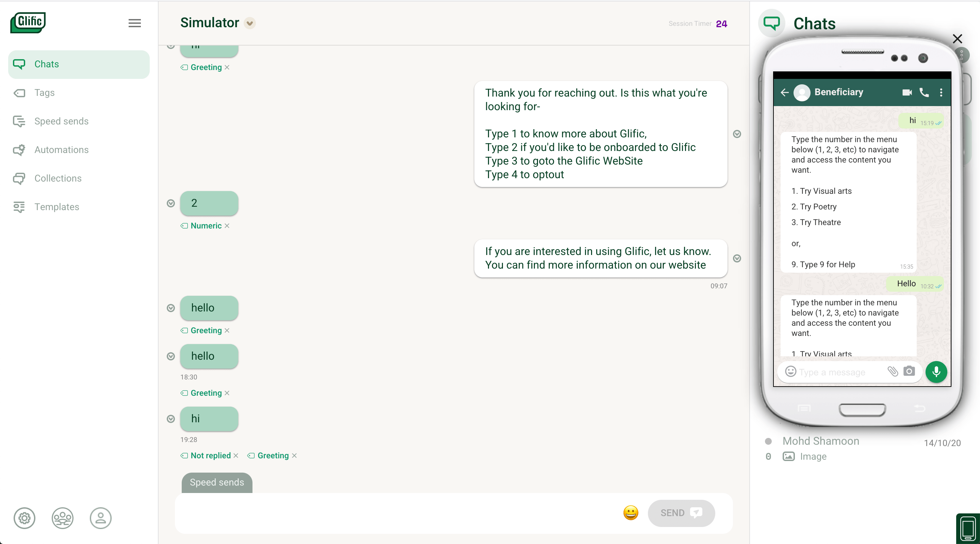Open options menu for first 'hello' message

coord(171,308)
